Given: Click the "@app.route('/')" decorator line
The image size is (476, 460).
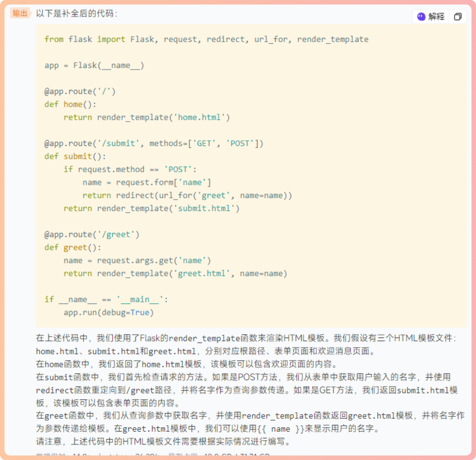Looking at the screenshot, I should [80, 91].
